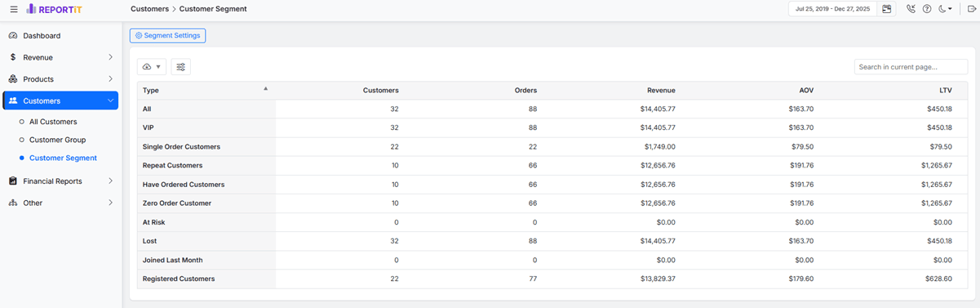Select the Customers sidebar menu
The width and height of the screenshot is (980, 308).
click(61, 100)
